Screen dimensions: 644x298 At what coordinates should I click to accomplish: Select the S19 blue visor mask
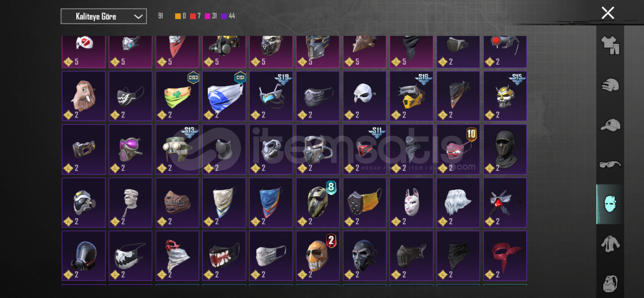click(271, 96)
